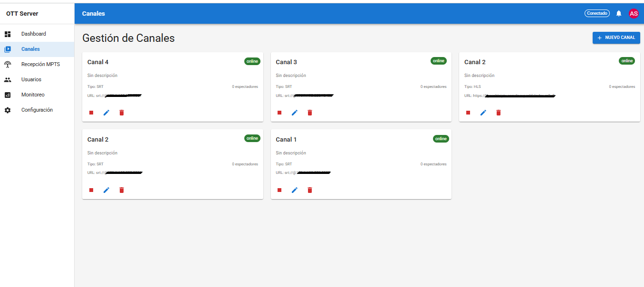Open the AS user avatar menu

point(634,13)
